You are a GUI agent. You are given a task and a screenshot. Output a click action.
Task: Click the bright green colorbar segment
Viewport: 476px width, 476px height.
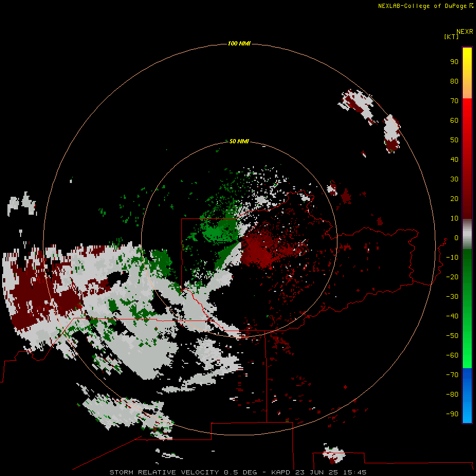467,349
